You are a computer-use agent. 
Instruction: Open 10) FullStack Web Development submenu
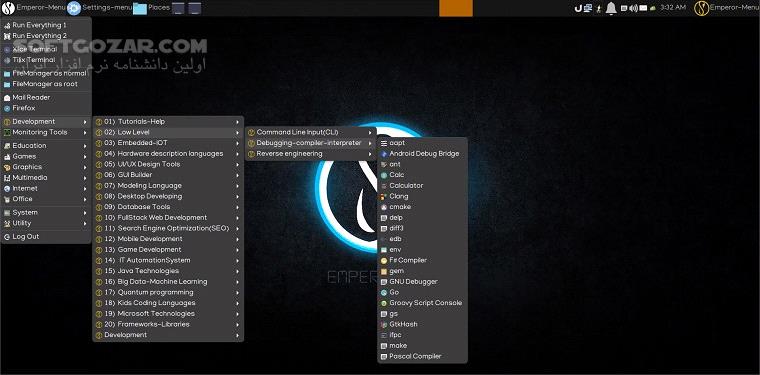coord(168,218)
